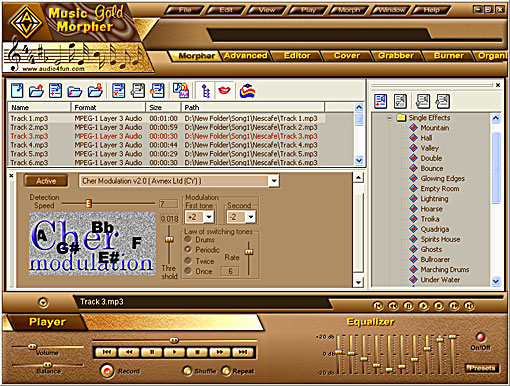This screenshot has width=510, height=386.
Task: Click previous track in Track 3.mp3 mini bar
Action: (378, 306)
